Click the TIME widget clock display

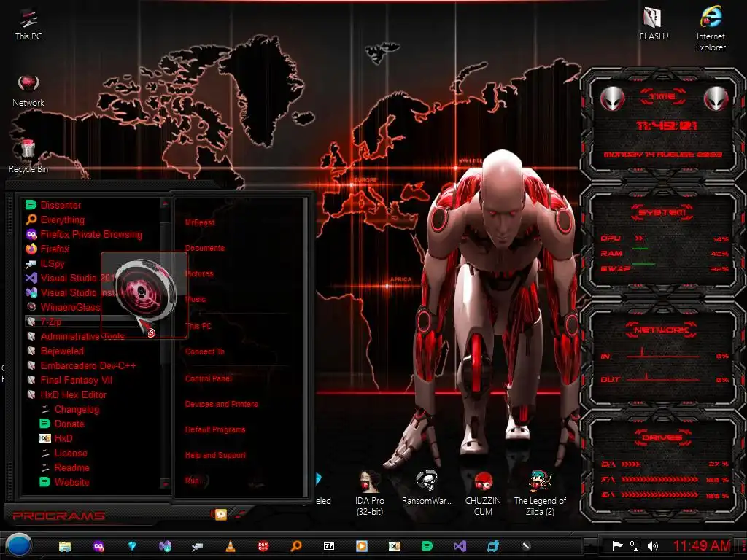pyautogui.click(x=666, y=125)
